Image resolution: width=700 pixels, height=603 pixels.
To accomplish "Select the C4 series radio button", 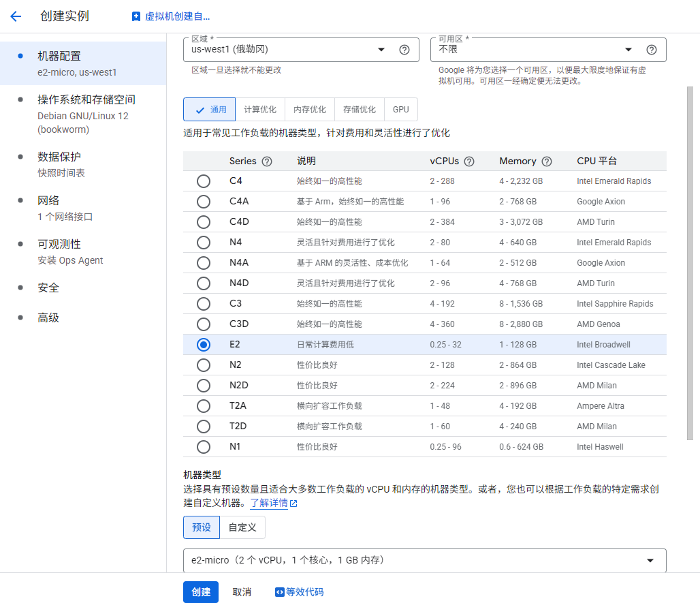I will (x=203, y=181).
